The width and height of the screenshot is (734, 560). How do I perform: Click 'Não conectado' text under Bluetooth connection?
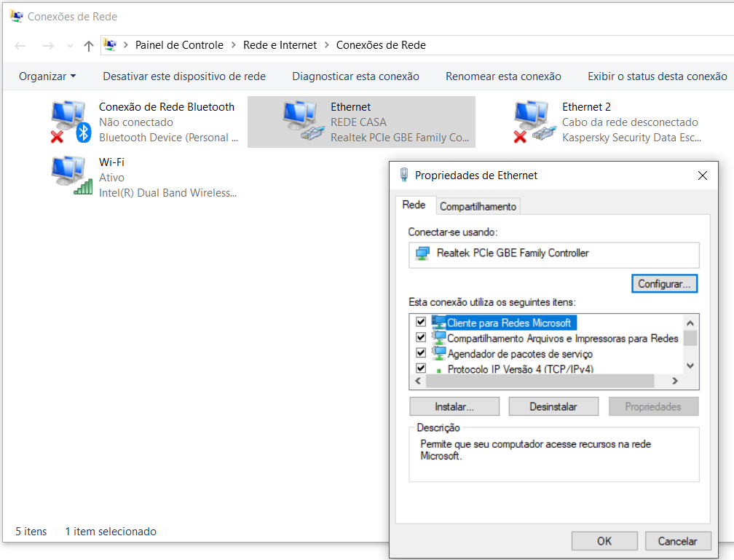pos(136,122)
